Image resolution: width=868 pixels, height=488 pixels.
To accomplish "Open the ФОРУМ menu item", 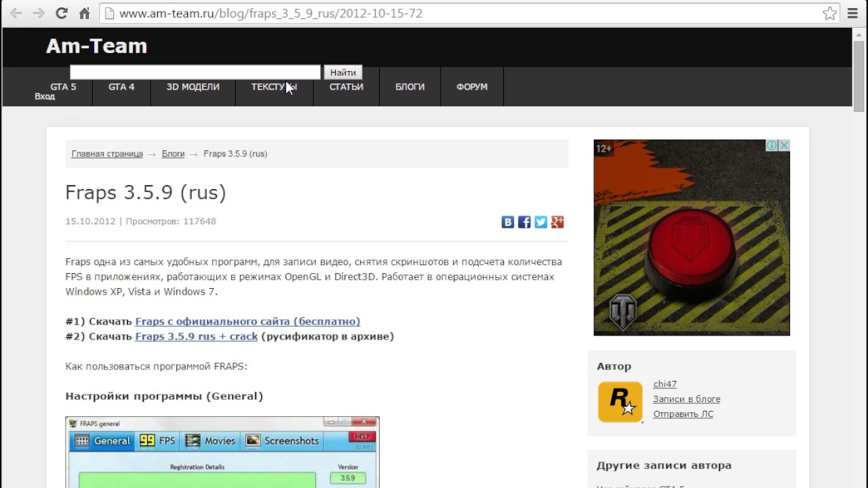I will click(472, 87).
